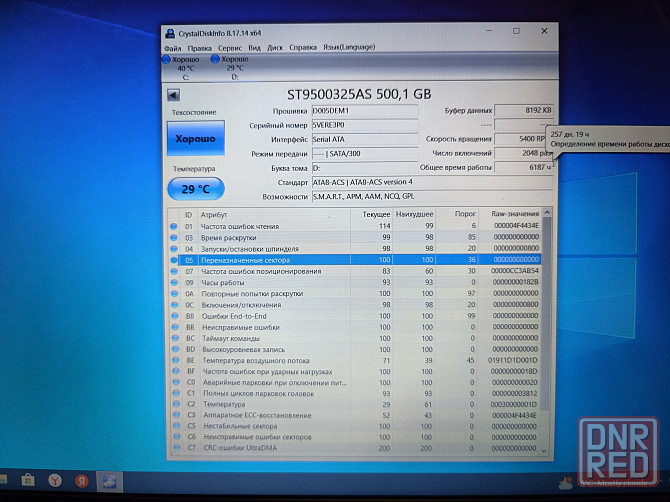670x502 pixels.
Task: Click the Наихудшее column header
Action: click(414, 214)
